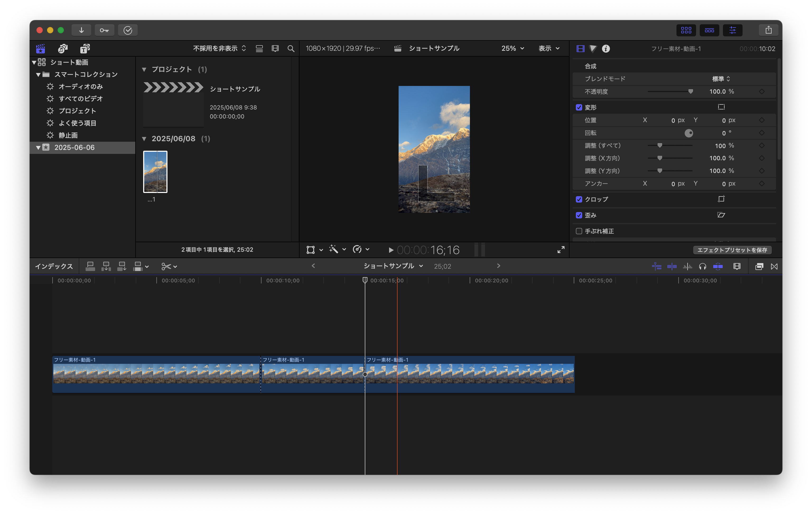812x514 pixels.
Task: Open the 25% zoom dropdown
Action: 512,48
